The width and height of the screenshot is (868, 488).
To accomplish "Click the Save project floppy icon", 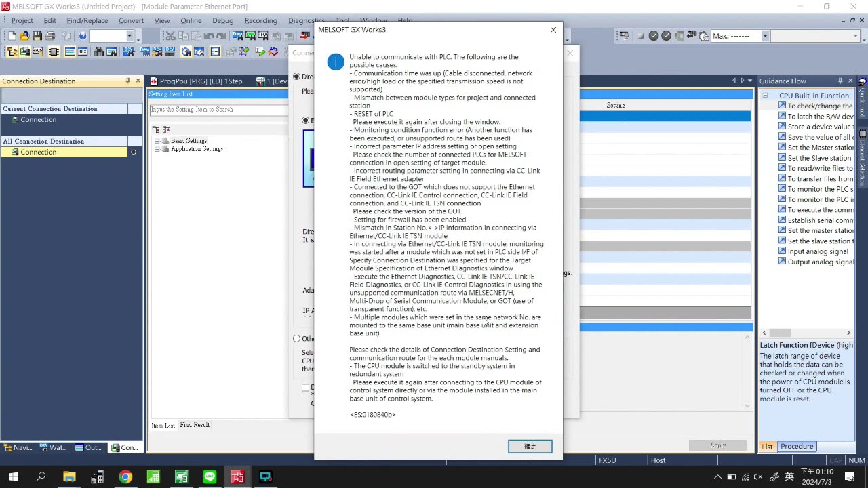I will 37,36.
